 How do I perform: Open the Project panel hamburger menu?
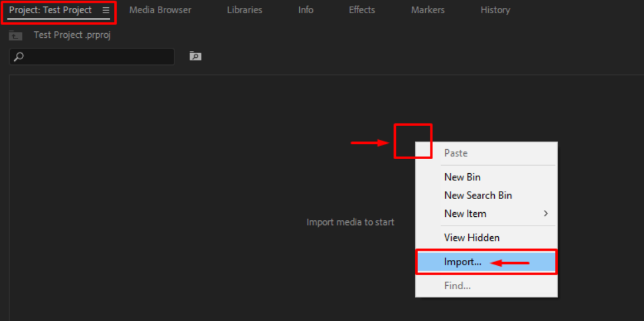[106, 10]
